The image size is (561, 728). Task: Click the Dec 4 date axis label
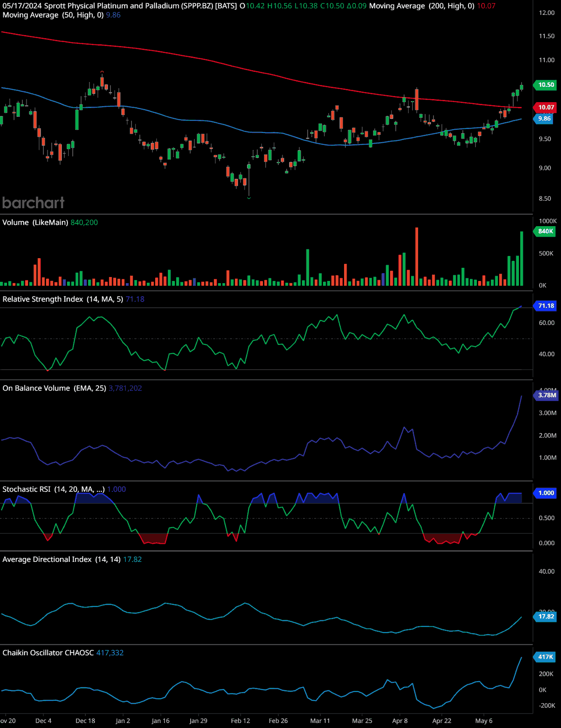43,721
